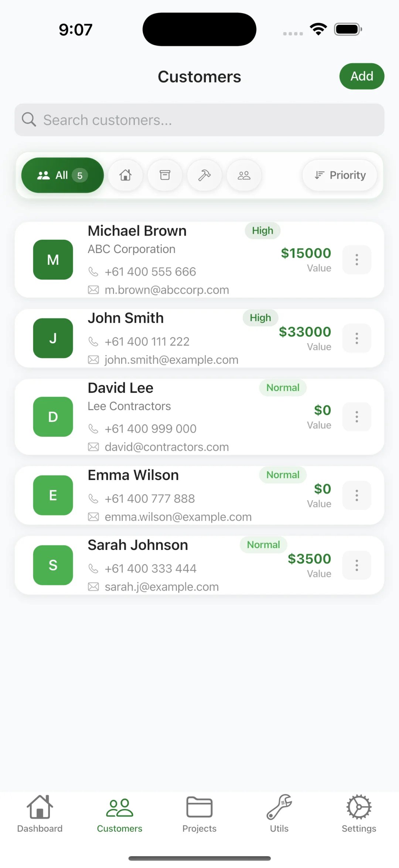Focus the Search customers field

click(x=207, y=120)
